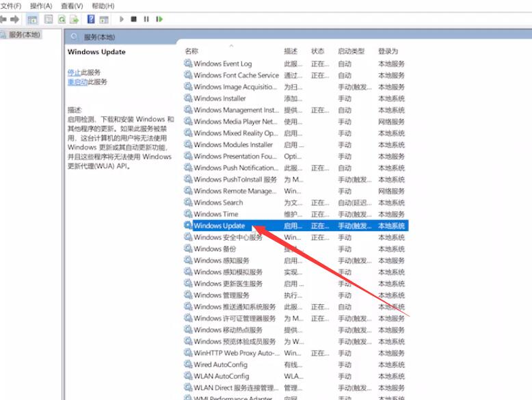Sort by the 状态 column header
This screenshot has width=532, height=400.
(317, 51)
